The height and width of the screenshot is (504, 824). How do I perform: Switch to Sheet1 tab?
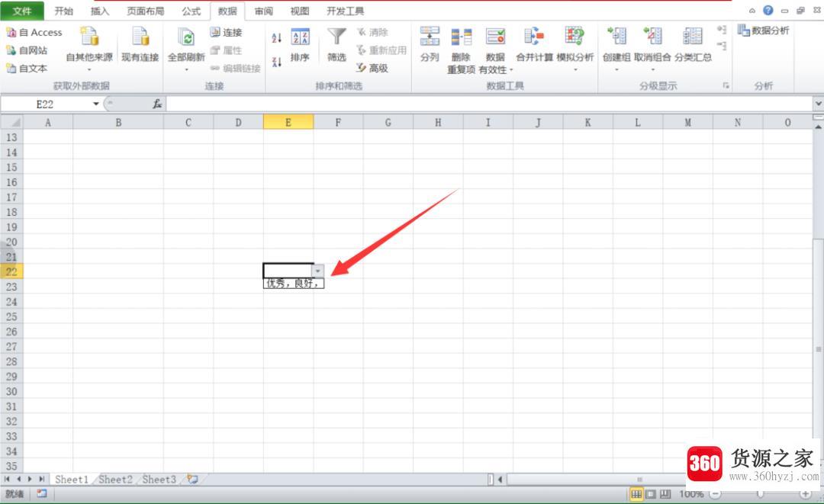(x=72, y=480)
